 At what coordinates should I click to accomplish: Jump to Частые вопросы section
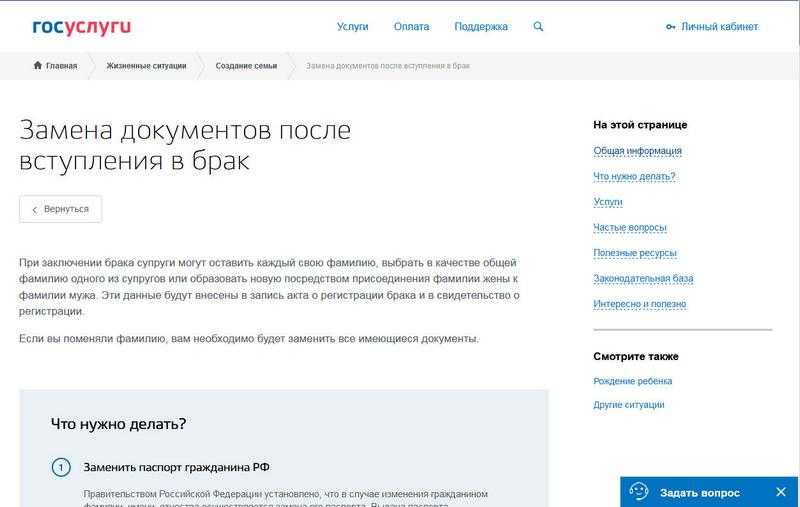click(629, 228)
